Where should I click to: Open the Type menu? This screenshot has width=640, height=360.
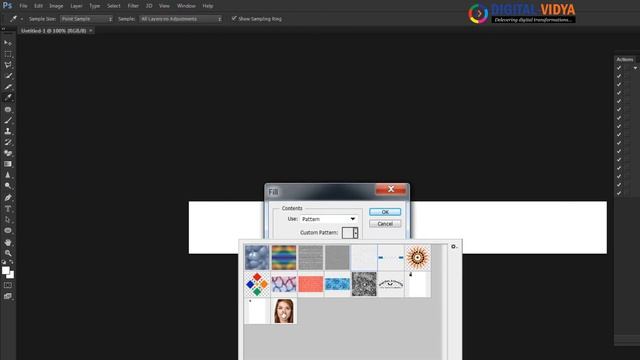tap(95, 6)
